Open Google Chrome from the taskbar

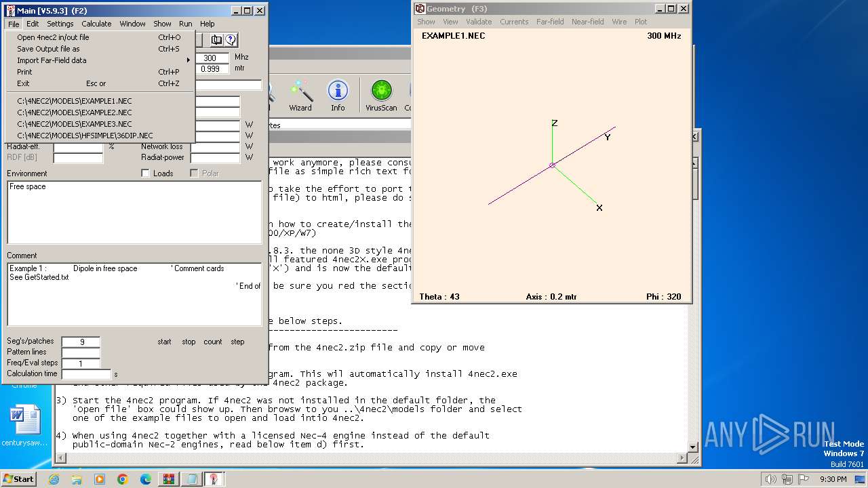(x=123, y=479)
